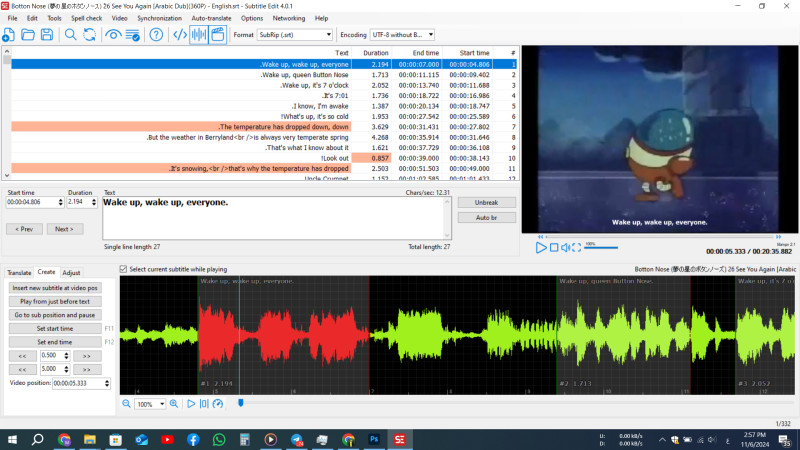Play the video in the preview player
Image resolution: width=800 pixels, height=450 pixels.
pyautogui.click(x=541, y=247)
